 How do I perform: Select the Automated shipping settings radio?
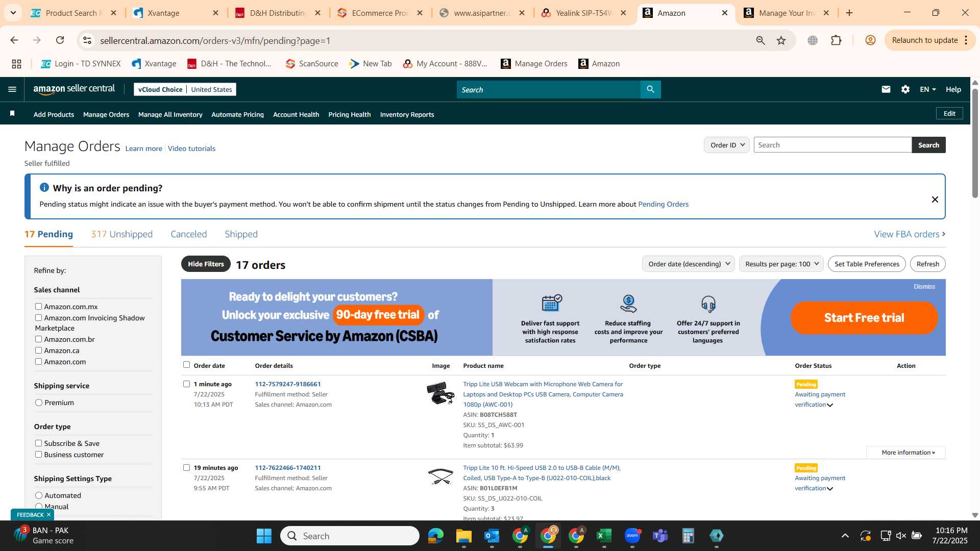point(39,495)
